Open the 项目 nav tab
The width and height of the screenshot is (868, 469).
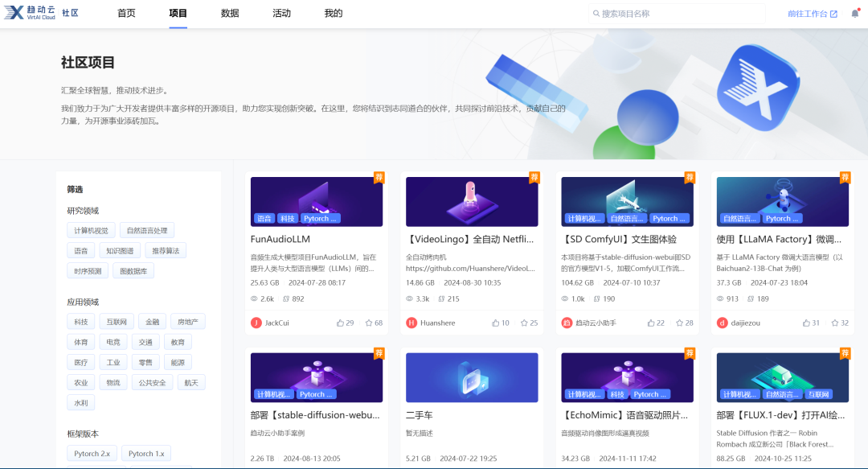(178, 14)
